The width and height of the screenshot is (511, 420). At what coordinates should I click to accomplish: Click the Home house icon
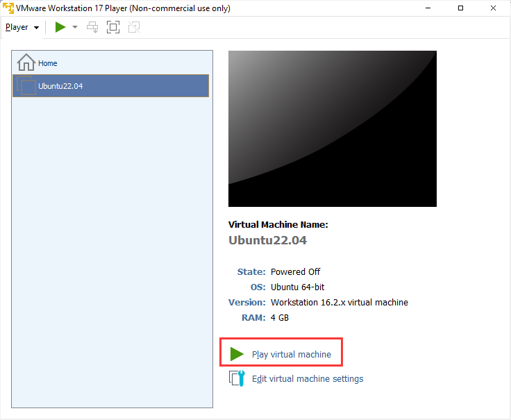pos(26,62)
